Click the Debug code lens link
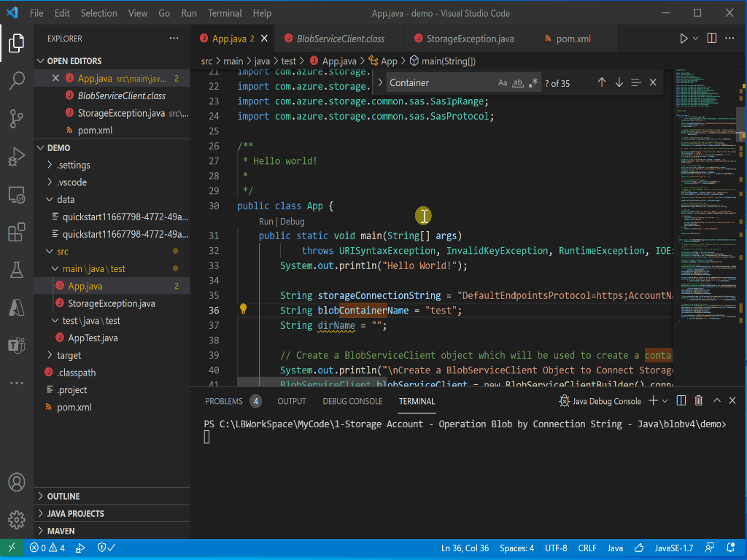The image size is (747, 560). (293, 221)
